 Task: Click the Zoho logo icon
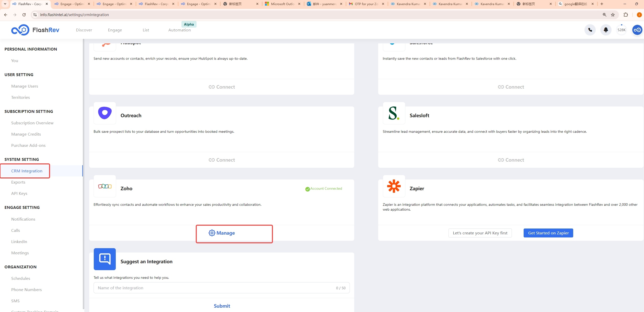(x=105, y=186)
